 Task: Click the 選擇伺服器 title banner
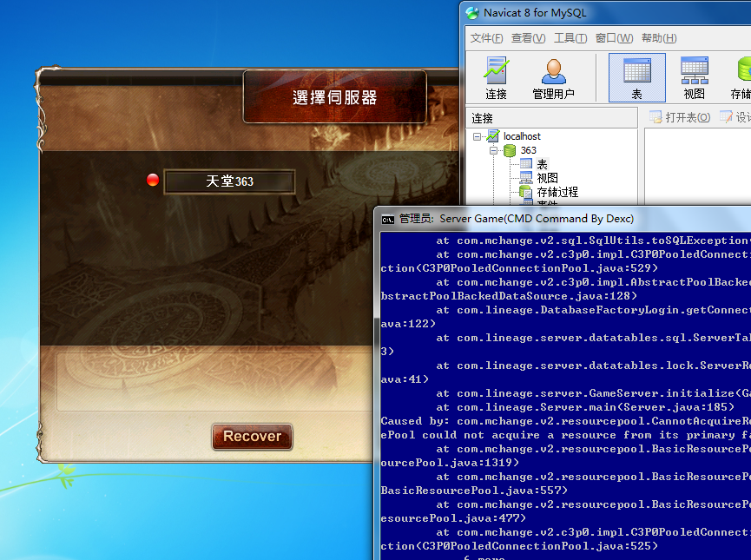tap(335, 97)
